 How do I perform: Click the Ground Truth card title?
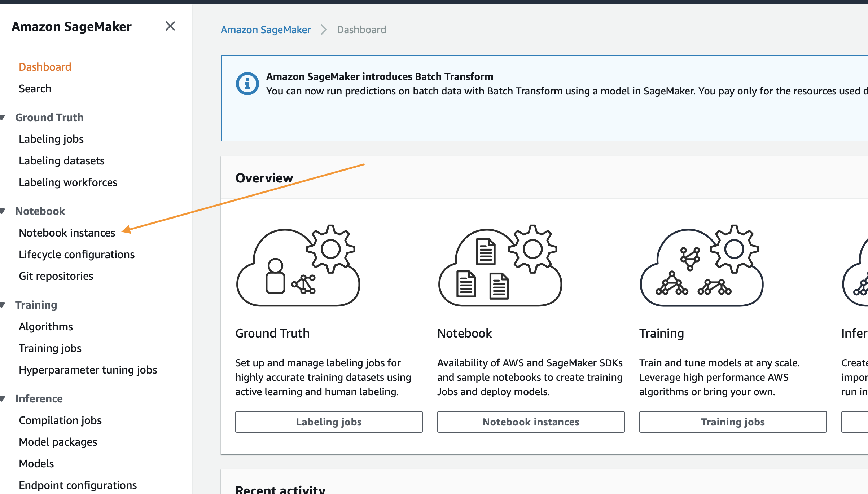pyautogui.click(x=272, y=333)
